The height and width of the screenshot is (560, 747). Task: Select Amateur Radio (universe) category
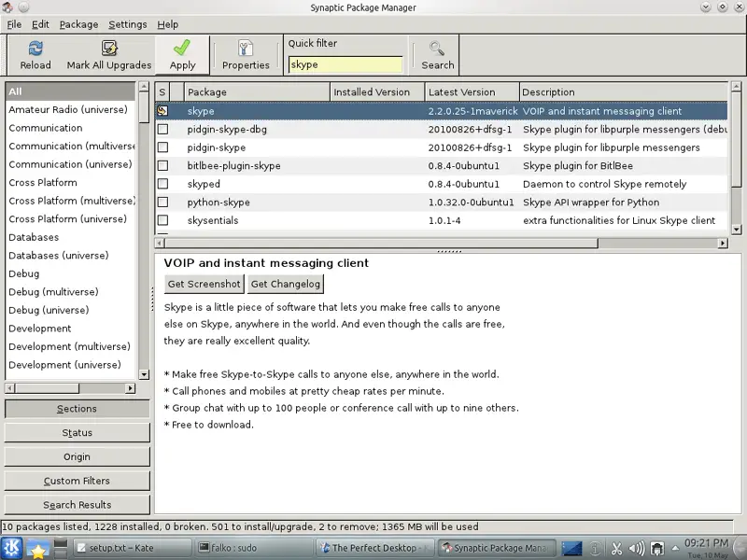68,109
